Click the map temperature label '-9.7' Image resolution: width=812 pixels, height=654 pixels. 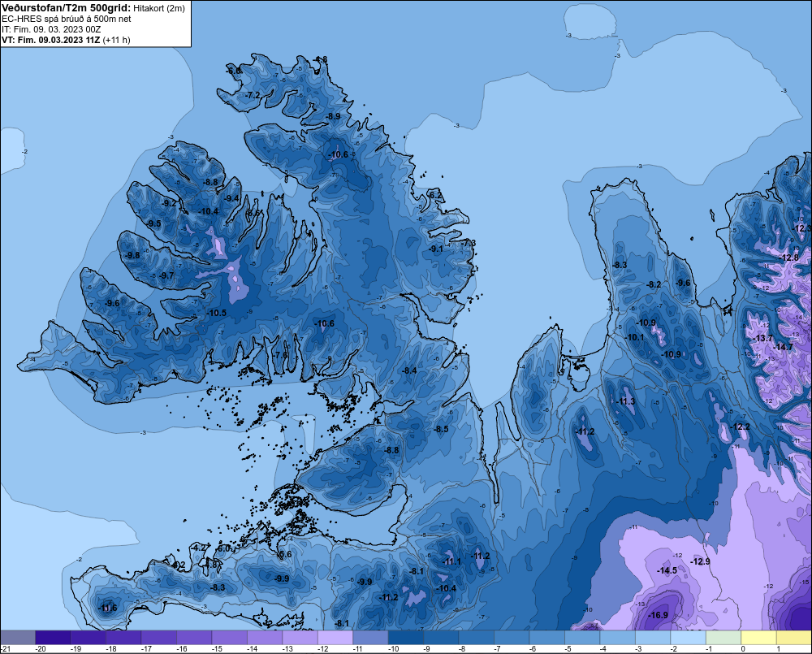166,275
